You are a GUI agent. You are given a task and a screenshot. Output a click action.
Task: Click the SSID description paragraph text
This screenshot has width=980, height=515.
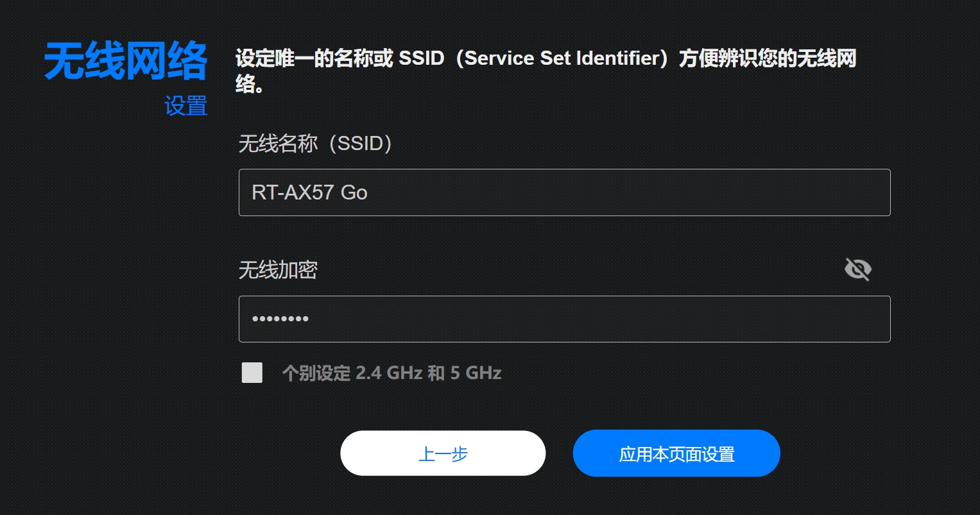coord(546,71)
